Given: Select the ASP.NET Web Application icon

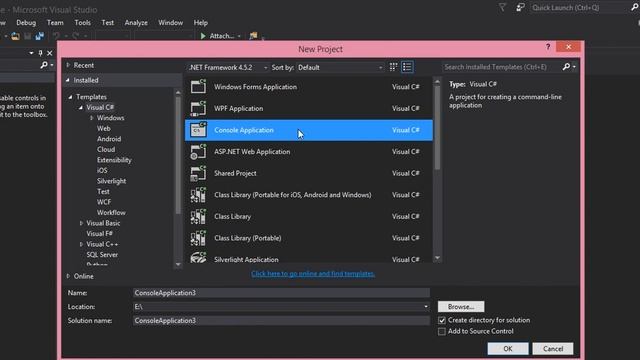Looking at the screenshot, I should click(198, 151).
